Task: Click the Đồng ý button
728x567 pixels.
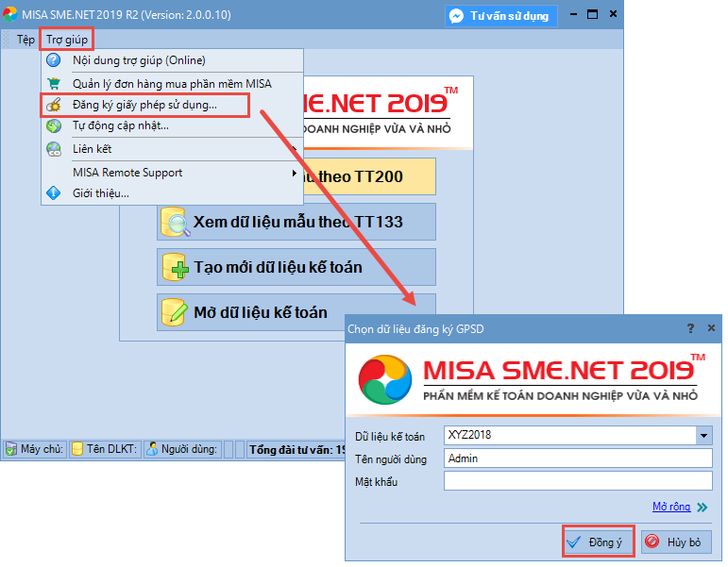Action: point(598,542)
